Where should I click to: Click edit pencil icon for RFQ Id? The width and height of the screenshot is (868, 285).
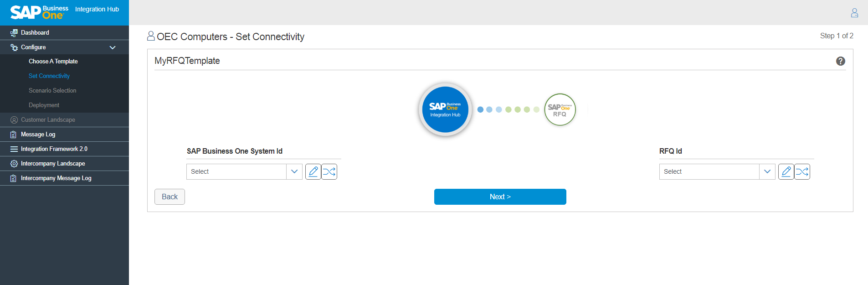click(786, 171)
